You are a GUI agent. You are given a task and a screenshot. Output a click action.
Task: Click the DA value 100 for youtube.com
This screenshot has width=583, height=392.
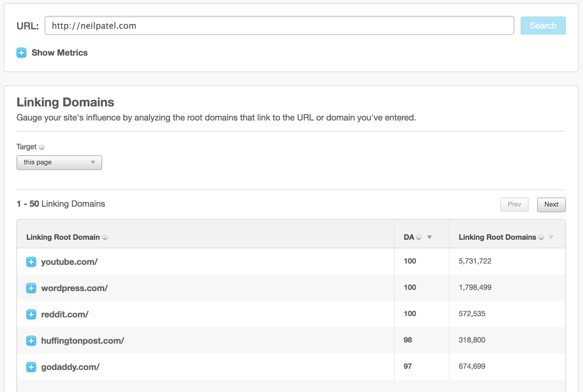coord(410,261)
